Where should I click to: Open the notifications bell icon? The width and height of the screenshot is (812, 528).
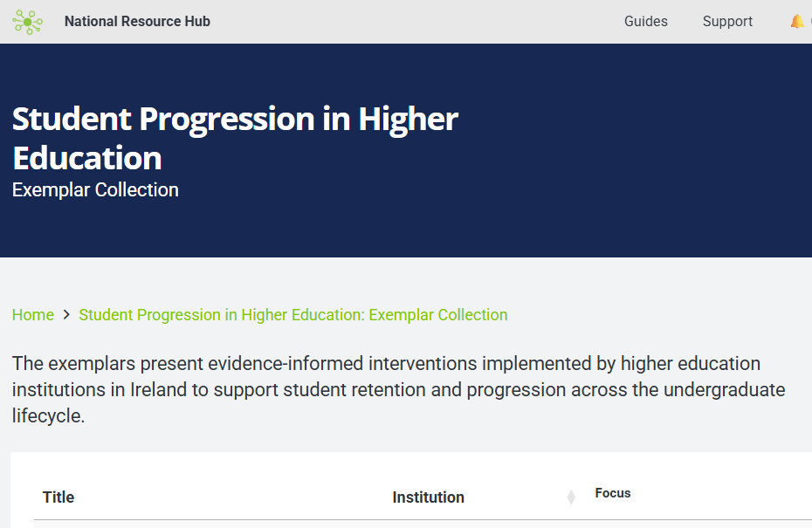point(797,22)
